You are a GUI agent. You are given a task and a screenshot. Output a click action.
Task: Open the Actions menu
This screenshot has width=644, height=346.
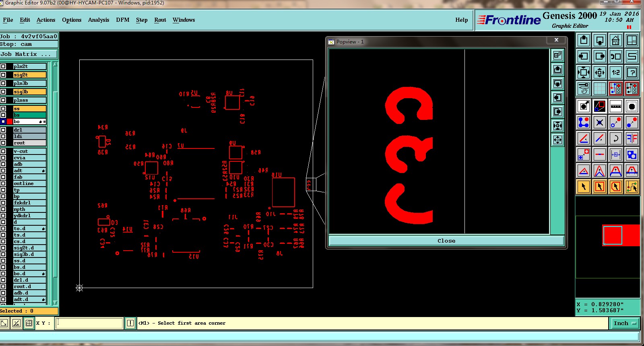[x=46, y=20]
